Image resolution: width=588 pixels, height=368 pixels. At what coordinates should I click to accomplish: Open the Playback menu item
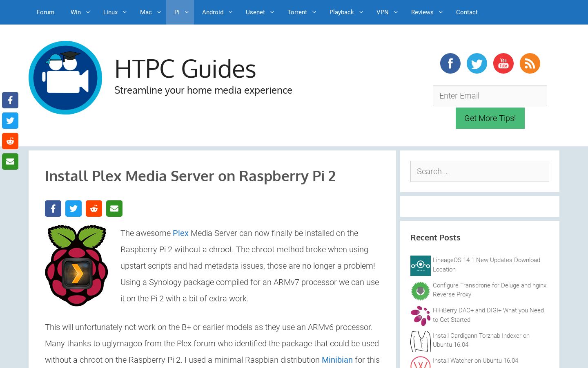[341, 12]
